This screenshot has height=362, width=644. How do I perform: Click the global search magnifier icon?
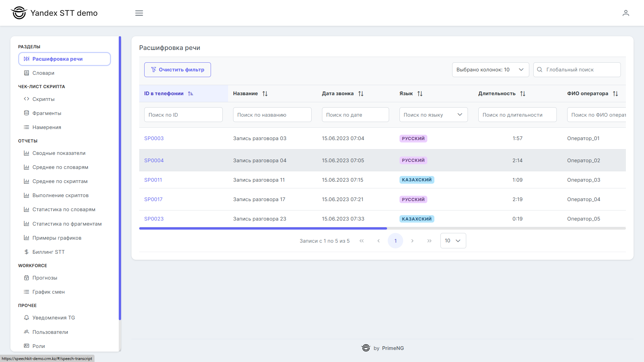click(540, 70)
